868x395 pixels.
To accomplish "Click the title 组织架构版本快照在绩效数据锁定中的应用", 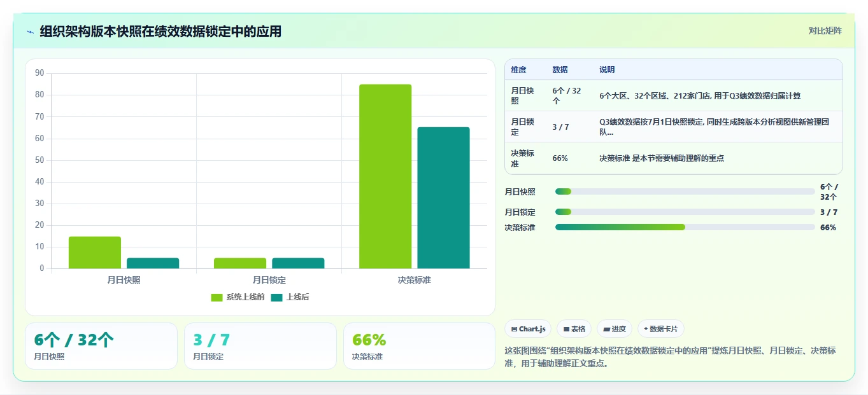I will 160,32.
